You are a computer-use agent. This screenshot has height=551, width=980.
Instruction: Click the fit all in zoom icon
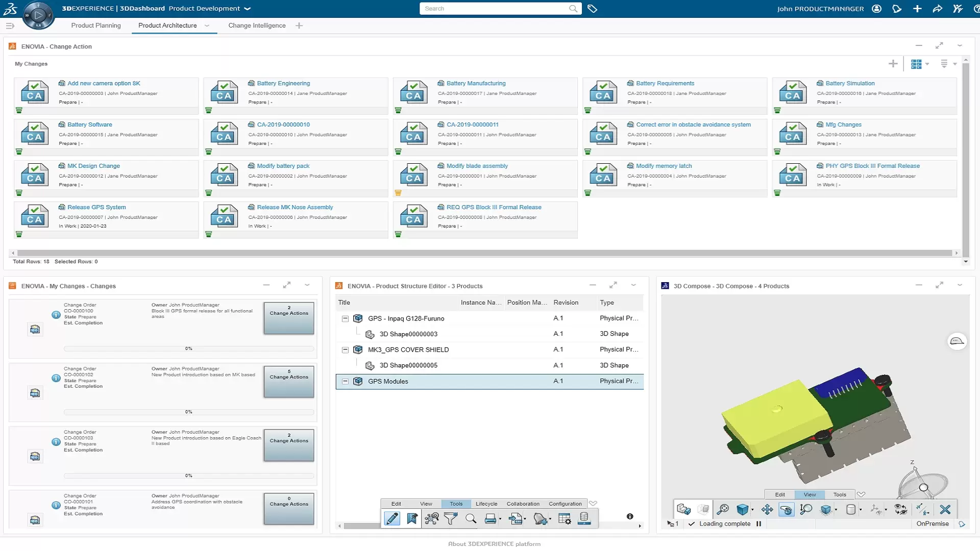(x=723, y=509)
